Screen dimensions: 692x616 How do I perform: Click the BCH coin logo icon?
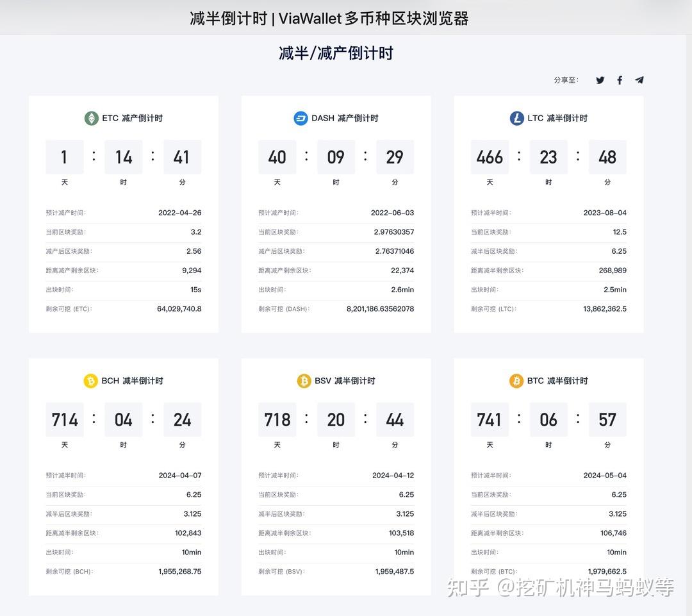pyautogui.click(x=92, y=381)
